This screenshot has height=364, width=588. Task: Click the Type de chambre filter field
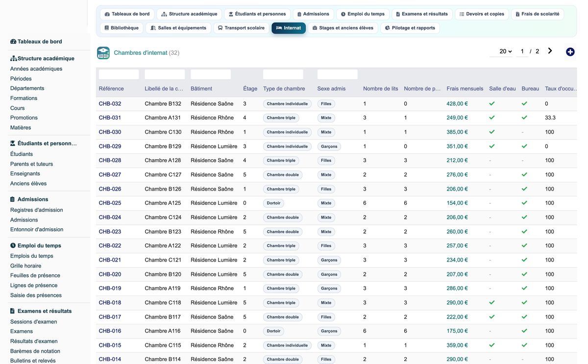click(283, 74)
